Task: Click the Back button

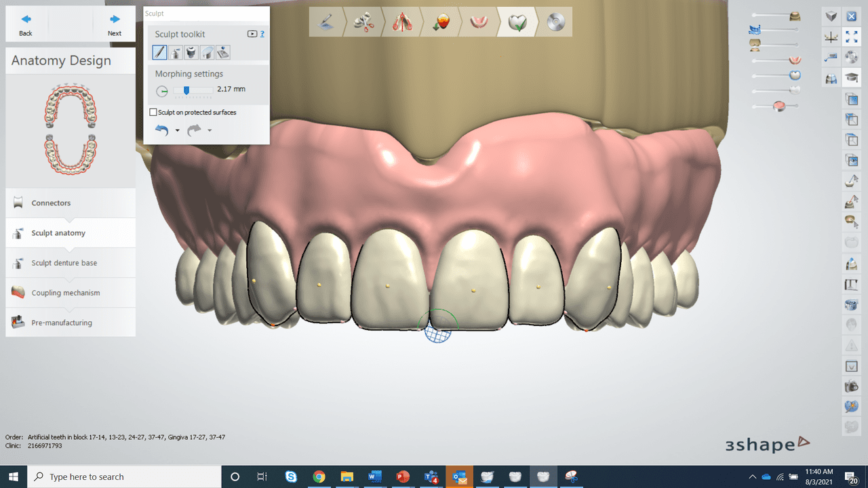Action: click(x=26, y=25)
